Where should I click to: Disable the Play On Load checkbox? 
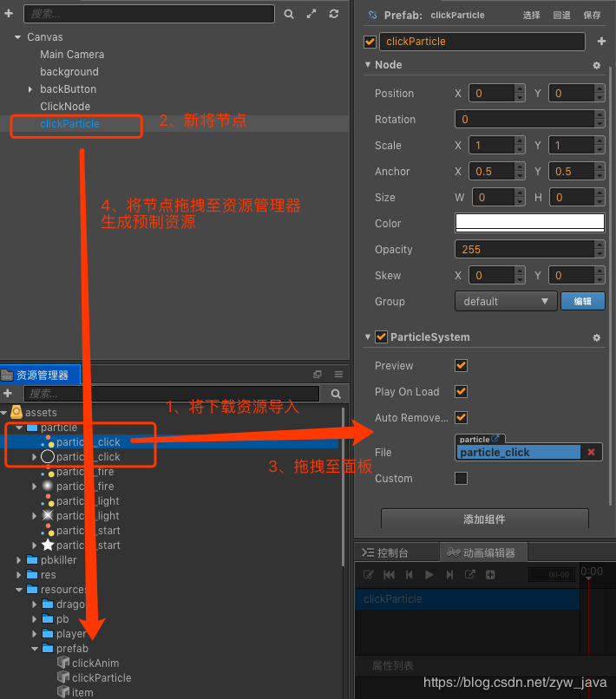coord(461,391)
